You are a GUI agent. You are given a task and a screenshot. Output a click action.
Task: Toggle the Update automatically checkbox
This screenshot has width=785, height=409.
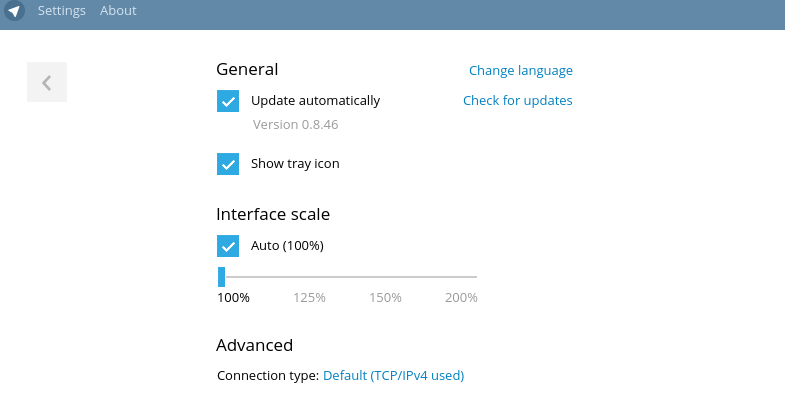click(228, 101)
